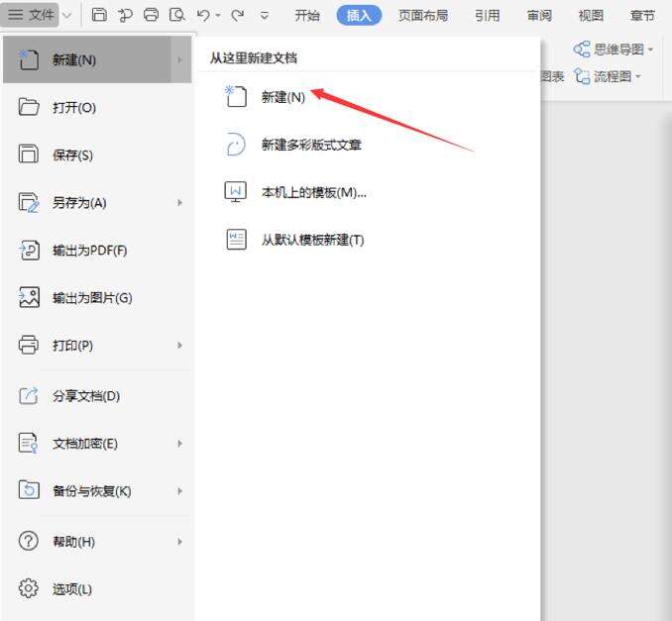672x621 pixels.
Task: Click the encryption icon beside 文档加密(E)
Action: [29, 444]
